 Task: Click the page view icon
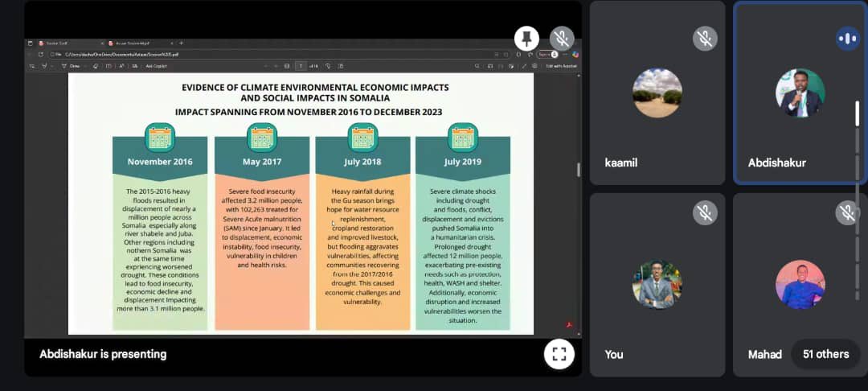point(341,66)
